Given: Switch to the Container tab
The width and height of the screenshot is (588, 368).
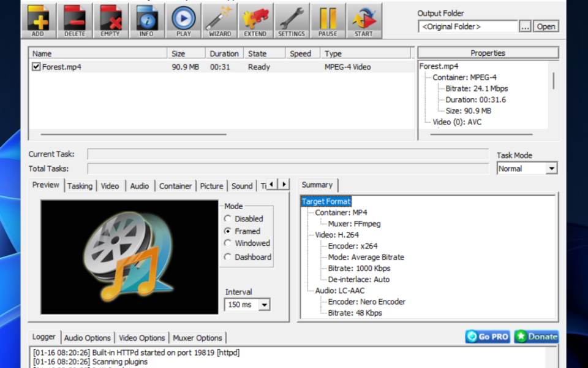Looking at the screenshot, I should 175,186.
